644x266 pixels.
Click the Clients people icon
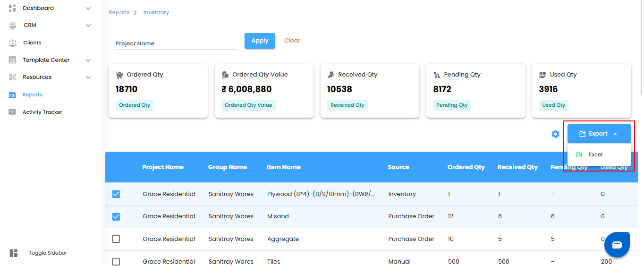pyautogui.click(x=13, y=43)
